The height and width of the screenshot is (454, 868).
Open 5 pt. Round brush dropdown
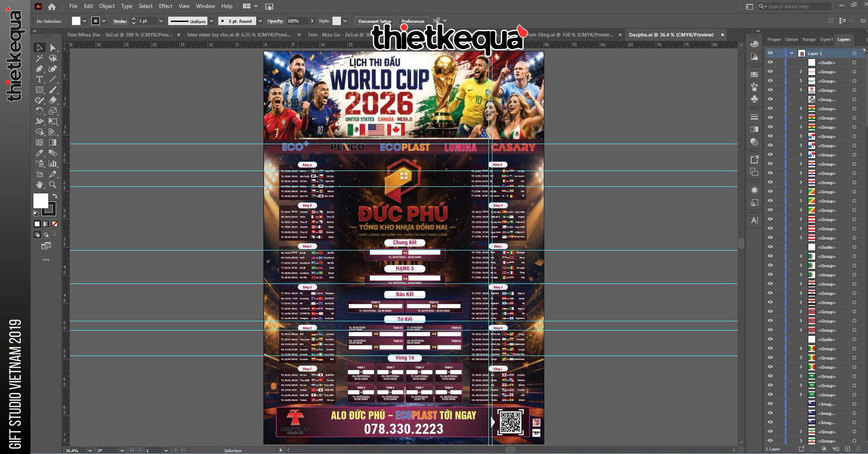click(x=260, y=21)
